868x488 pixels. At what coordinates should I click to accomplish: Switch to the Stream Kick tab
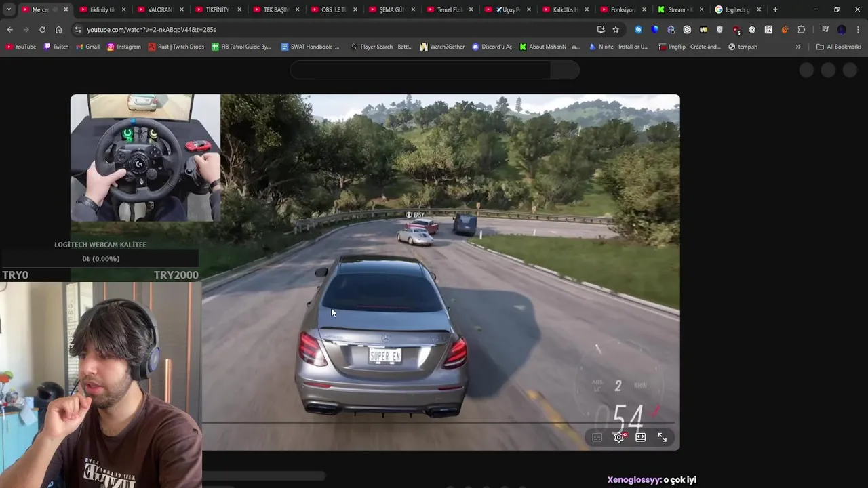coord(680,9)
